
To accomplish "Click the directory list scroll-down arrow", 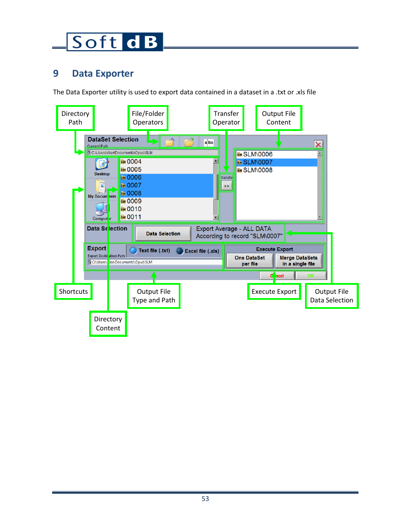I will point(216,218).
